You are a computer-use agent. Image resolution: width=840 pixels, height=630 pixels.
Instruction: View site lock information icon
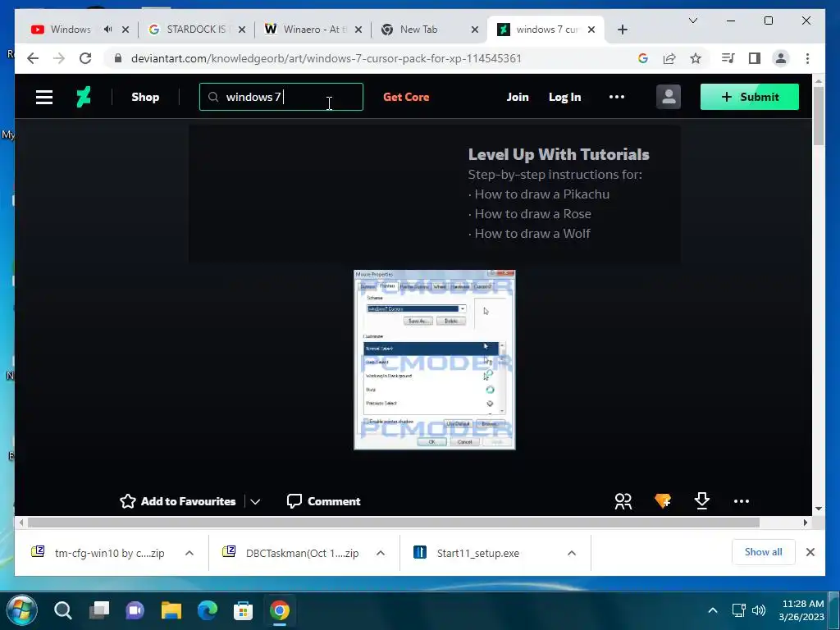click(118, 58)
